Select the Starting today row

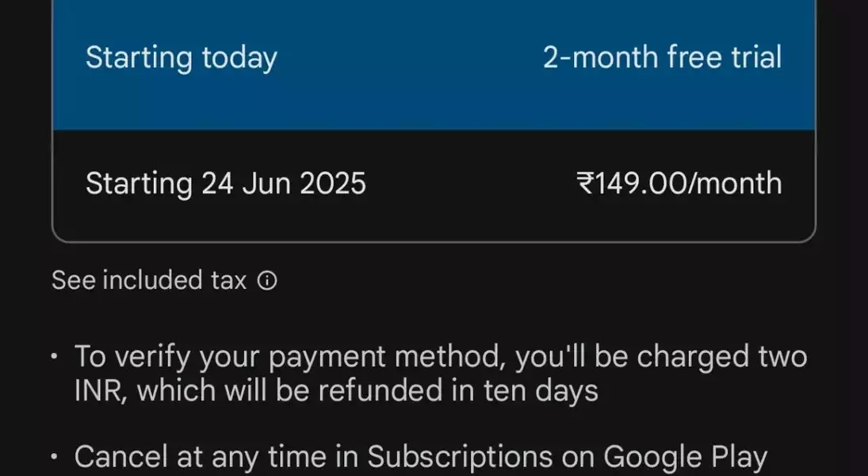coord(434,58)
